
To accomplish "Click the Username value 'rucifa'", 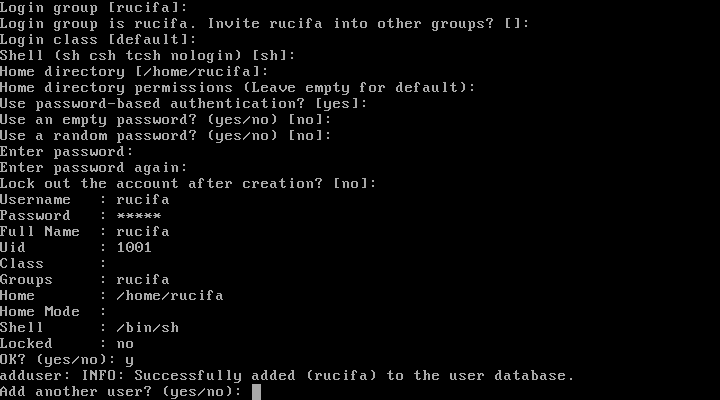I will (143, 200).
